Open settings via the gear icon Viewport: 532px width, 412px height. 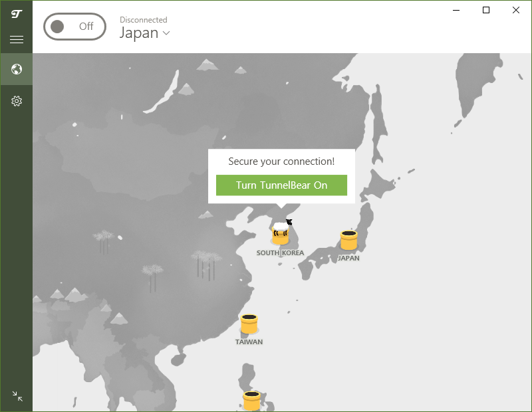[x=16, y=101]
